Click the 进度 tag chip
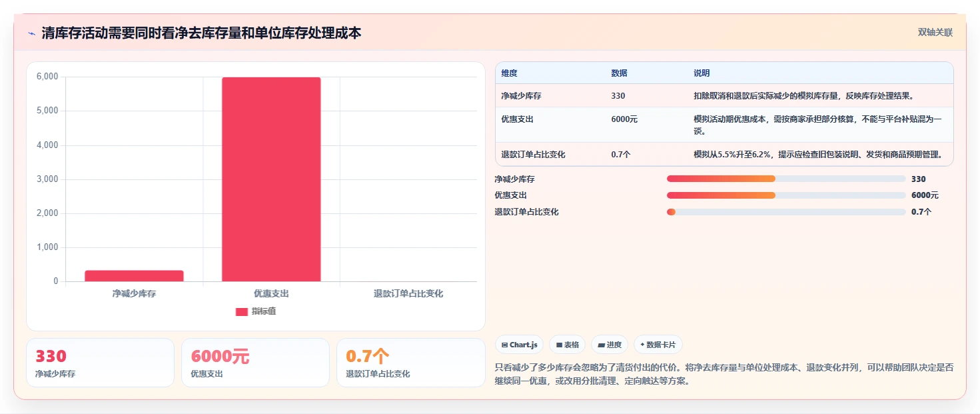The width and height of the screenshot is (980, 414). (x=610, y=345)
